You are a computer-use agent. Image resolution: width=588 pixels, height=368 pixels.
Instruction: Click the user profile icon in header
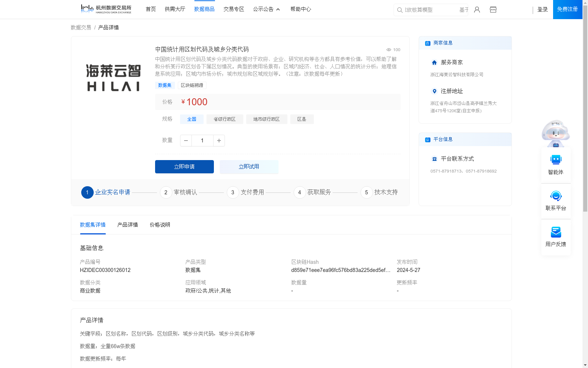pos(477,10)
